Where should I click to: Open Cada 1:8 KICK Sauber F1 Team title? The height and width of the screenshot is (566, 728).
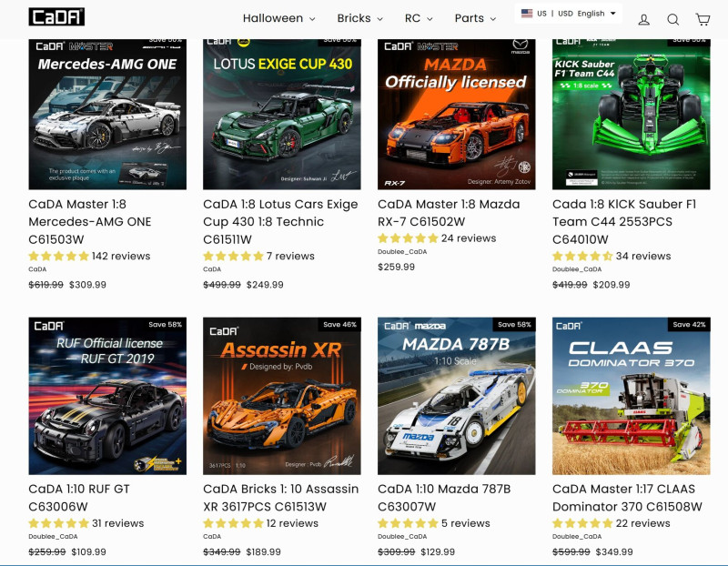pyautogui.click(x=624, y=221)
